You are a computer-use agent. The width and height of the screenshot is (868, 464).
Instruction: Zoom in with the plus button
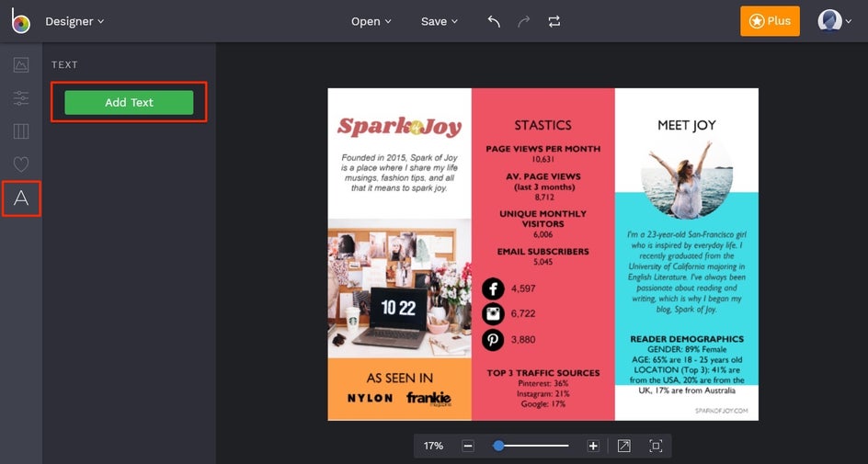coord(593,446)
